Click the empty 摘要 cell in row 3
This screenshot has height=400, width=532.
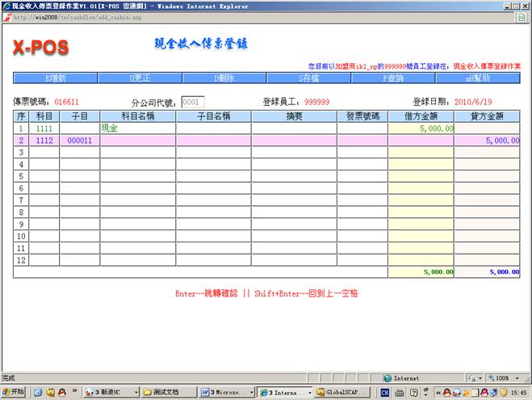pos(294,152)
